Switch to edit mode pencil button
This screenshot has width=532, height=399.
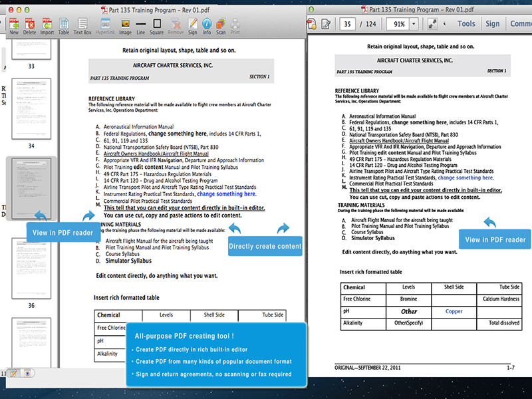pos(13,373)
